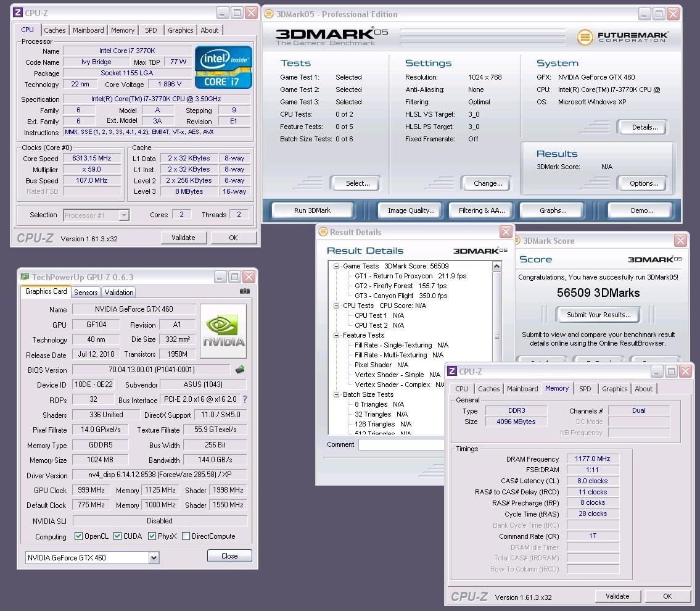The width and height of the screenshot is (700, 611).
Task: Toggle the OpenCL checkbox
Action: (x=78, y=536)
